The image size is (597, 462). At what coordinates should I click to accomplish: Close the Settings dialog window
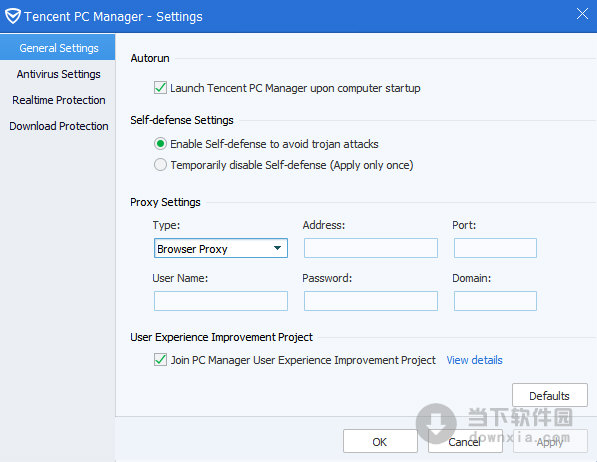coord(582,14)
